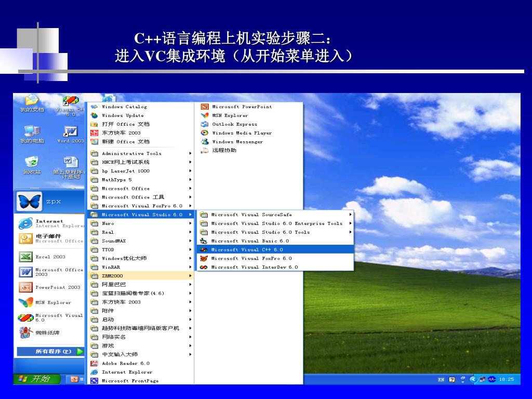Open the 附件 accessories folder

click(x=141, y=311)
